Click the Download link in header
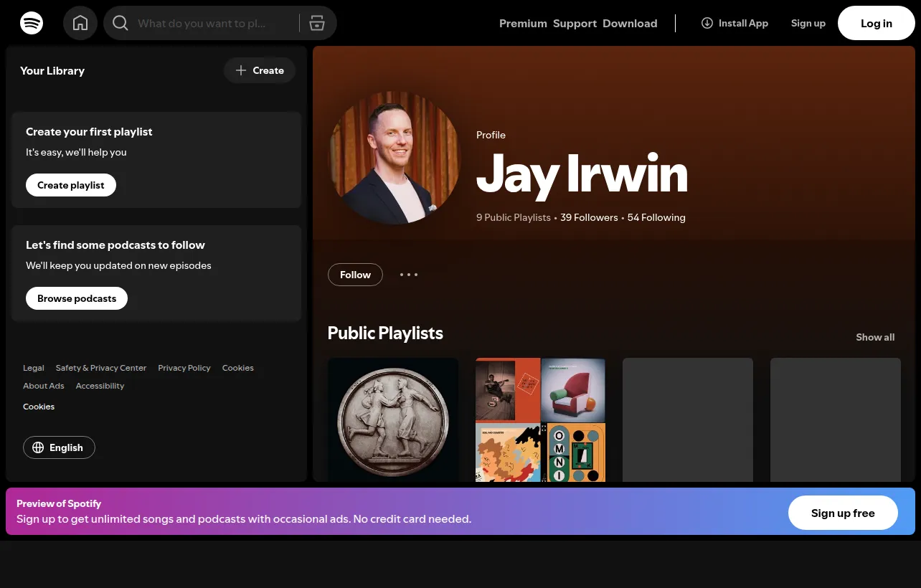 pos(630,23)
